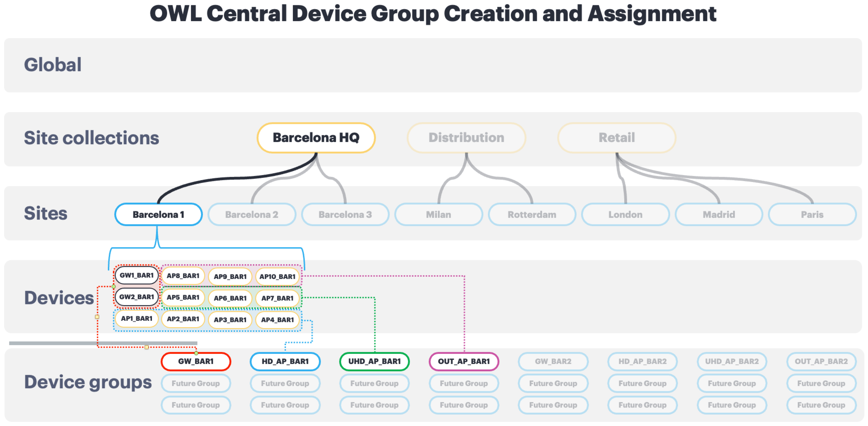This screenshot has height=426, width=868.
Task: Select the Barcelona HQ site collection
Action: [x=316, y=138]
